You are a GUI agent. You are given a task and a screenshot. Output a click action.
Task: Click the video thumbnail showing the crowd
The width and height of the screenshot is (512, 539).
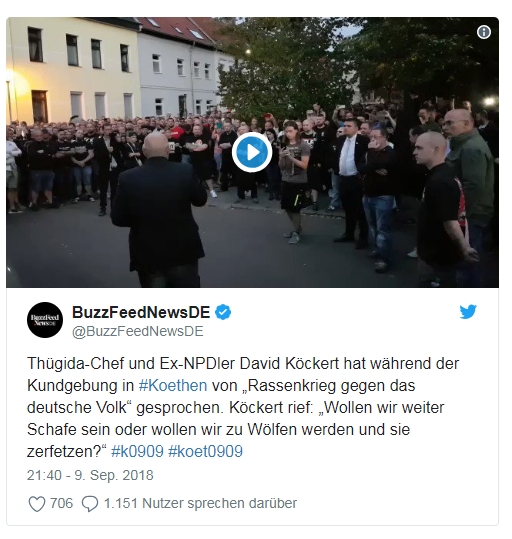[252, 152]
